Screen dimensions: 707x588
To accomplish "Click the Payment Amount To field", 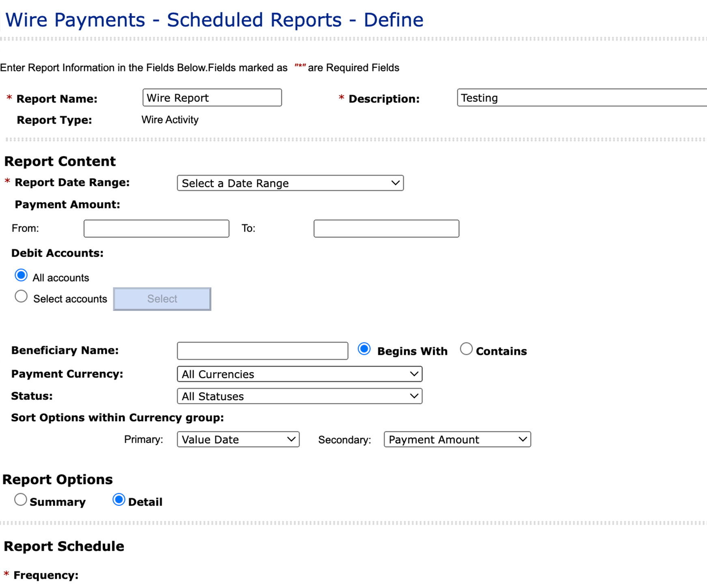I will pyautogui.click(x=386, y=229).
